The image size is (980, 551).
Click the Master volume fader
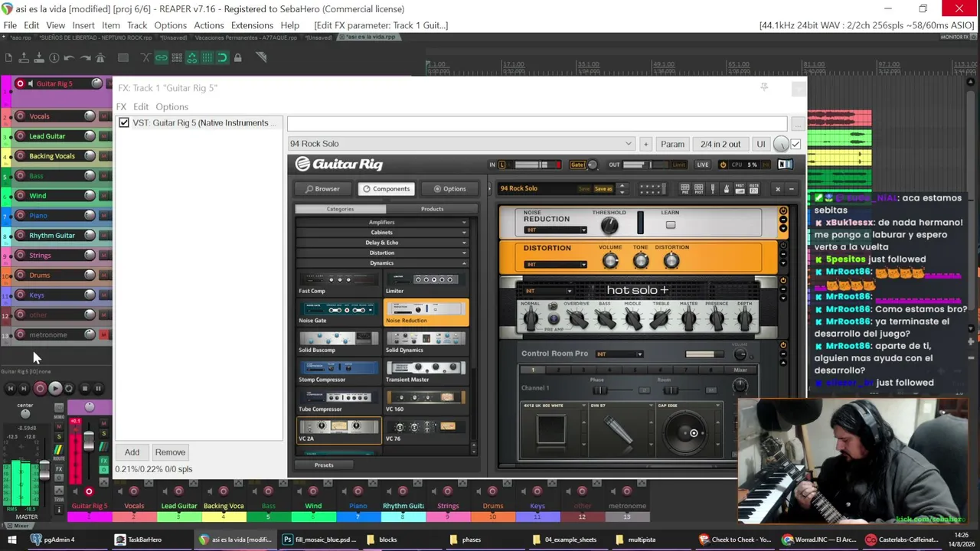click(x=44, y=469)
